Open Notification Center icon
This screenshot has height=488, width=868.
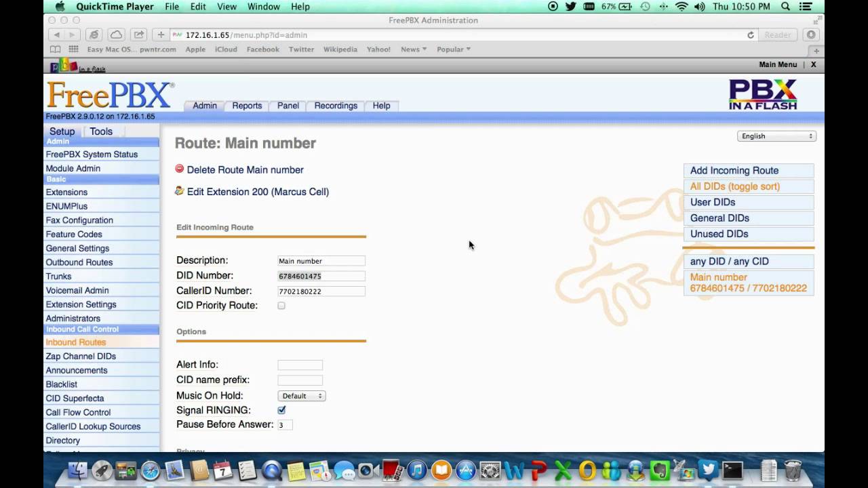807,7
